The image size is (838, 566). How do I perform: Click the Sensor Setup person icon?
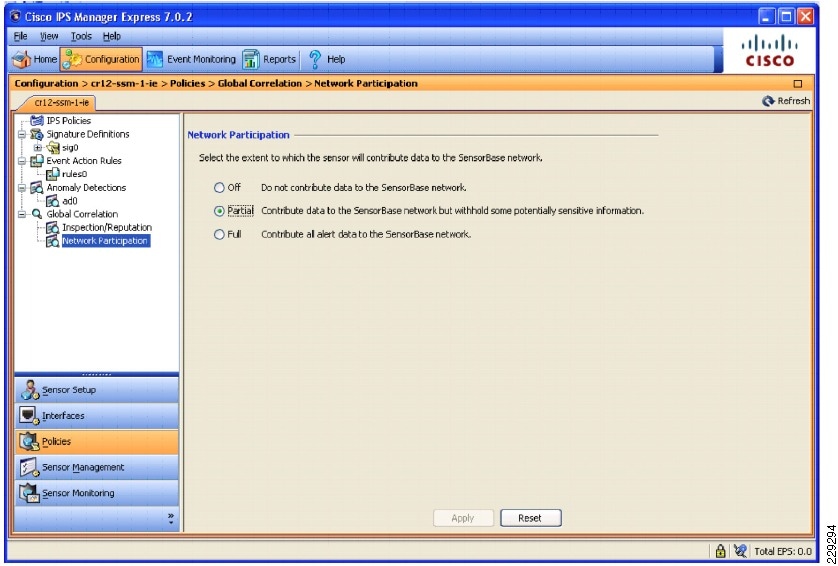29,390
